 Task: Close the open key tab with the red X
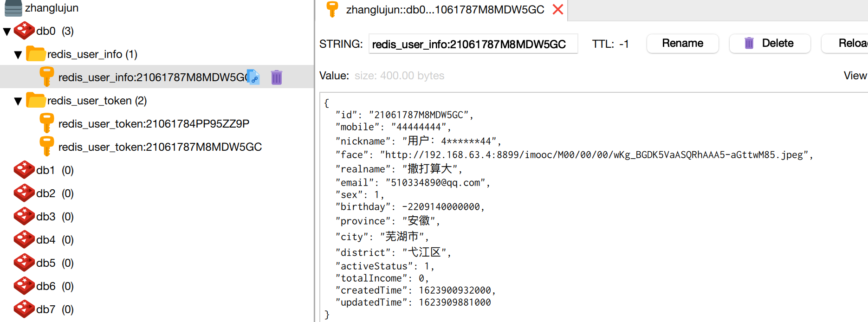point(558,9)
